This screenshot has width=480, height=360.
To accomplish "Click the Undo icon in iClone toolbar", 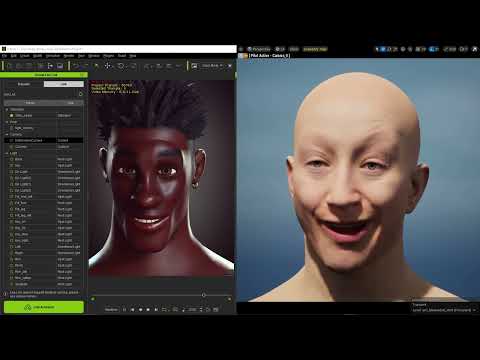I will pyautogui.click(x=76, y=66).
